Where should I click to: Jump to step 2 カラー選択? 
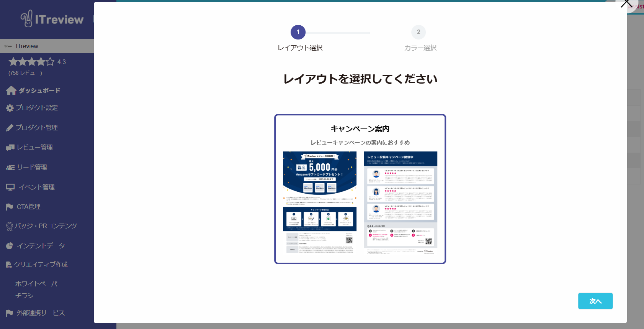[x=418, y=32]
